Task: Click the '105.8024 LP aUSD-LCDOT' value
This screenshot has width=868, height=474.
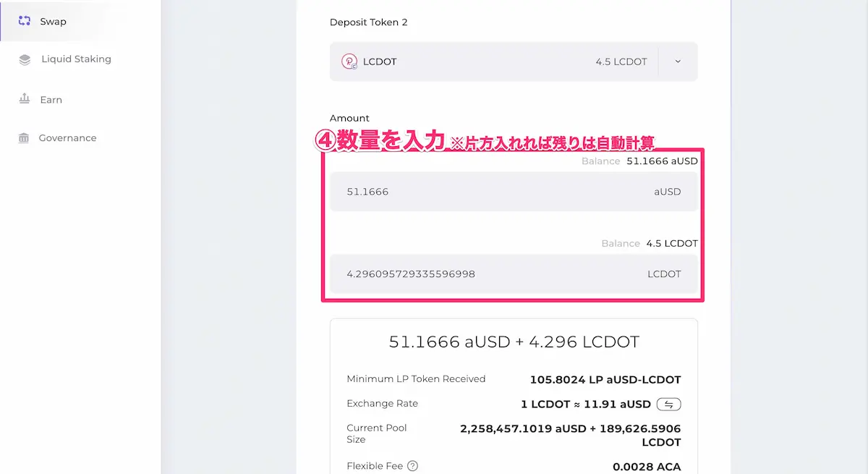Action: pyautogui.click(x=605, y=379)
